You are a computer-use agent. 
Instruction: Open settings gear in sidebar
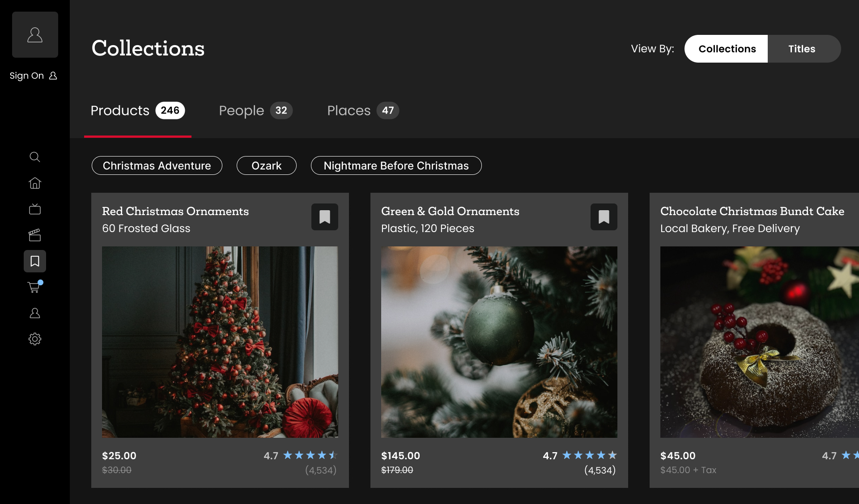tap(35, 339)
